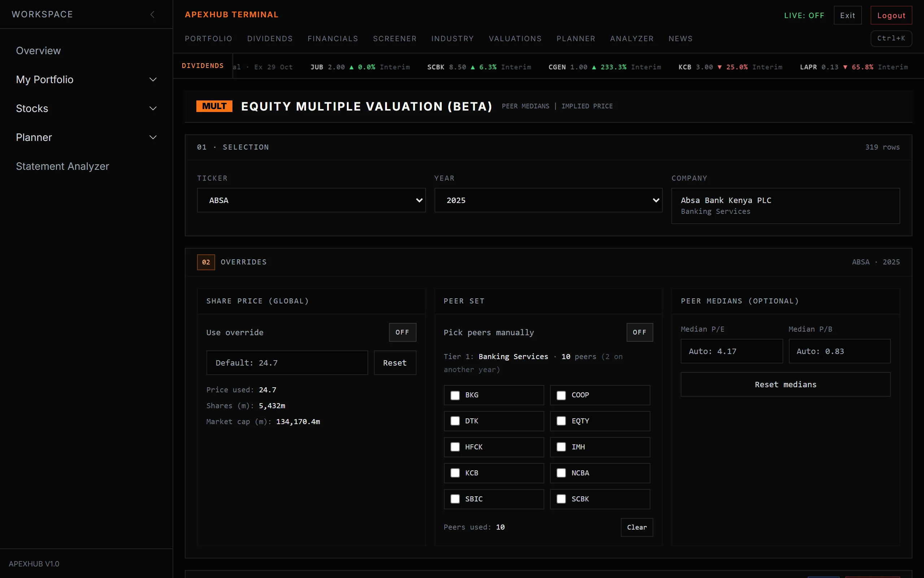
Task: Check the HFCK peer checkbox
Action: 455,447
